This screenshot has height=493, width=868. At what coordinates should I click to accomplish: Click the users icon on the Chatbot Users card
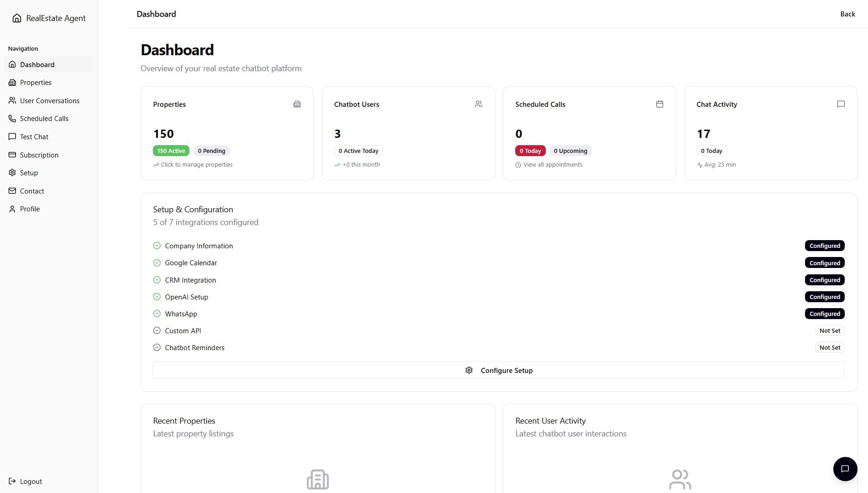click(x=478, y=104)
